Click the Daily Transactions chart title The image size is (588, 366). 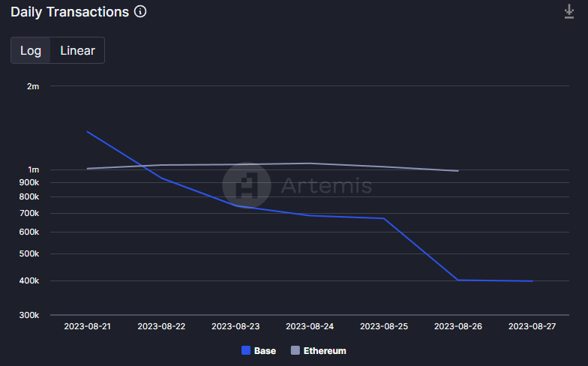(70, 12)
